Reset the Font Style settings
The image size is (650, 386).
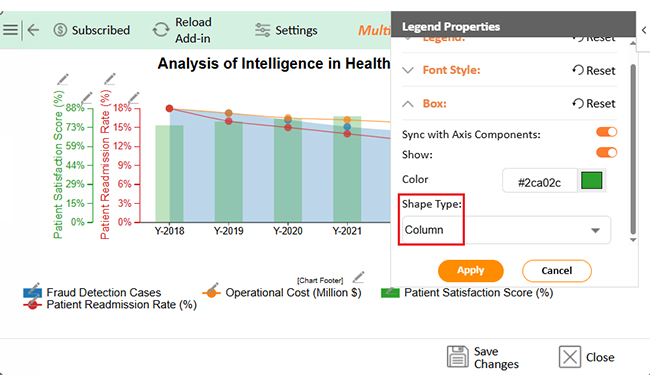pyautogui.click(x=594, y=70)
